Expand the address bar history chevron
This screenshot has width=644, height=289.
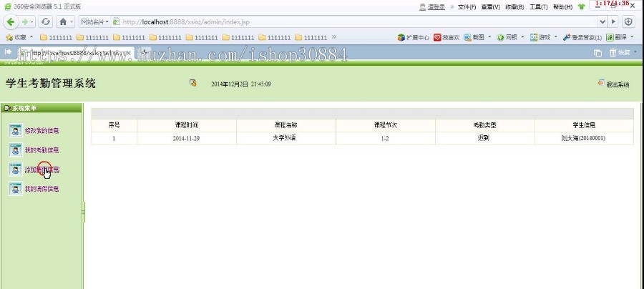[x=602, y=21]
